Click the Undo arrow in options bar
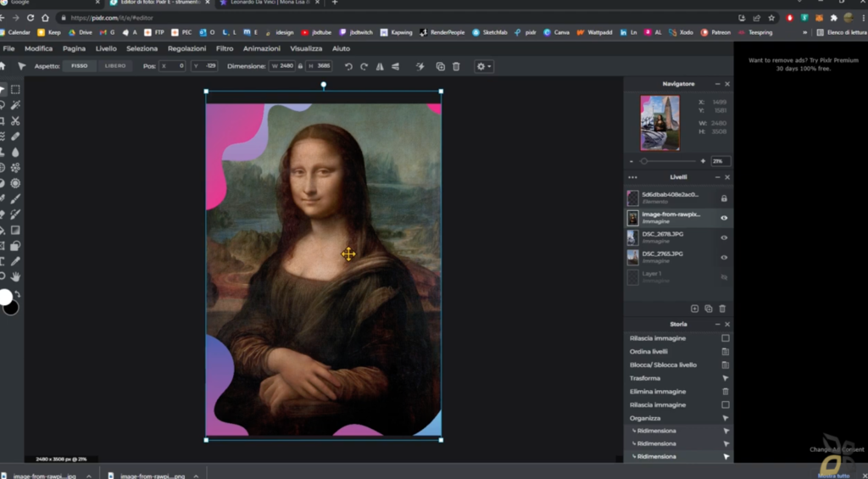 (348, 66)
